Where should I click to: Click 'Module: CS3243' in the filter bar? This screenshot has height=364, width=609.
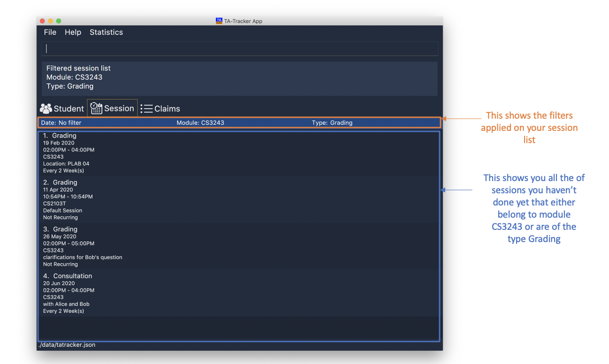point(200,123)
